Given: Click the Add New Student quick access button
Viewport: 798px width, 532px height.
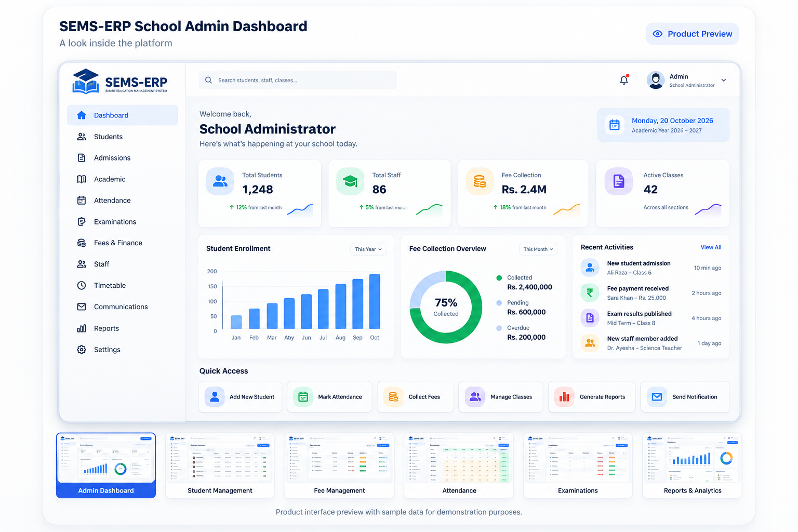Looking at the screenshot, I should coord(240,397).
